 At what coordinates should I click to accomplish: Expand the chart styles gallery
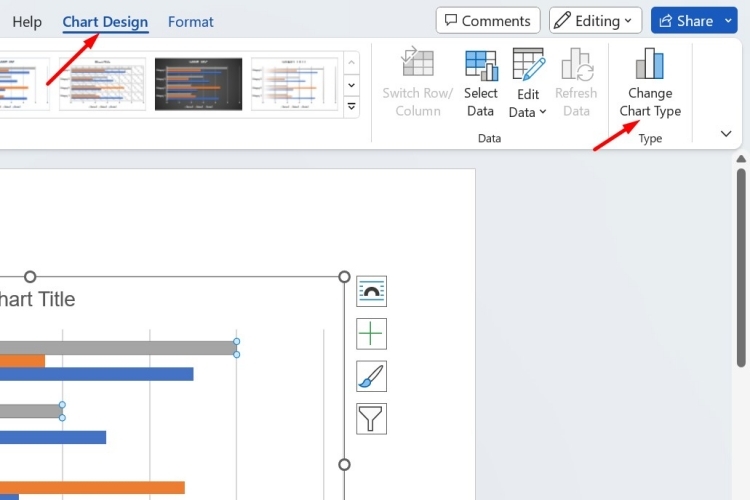pos(352,106)
